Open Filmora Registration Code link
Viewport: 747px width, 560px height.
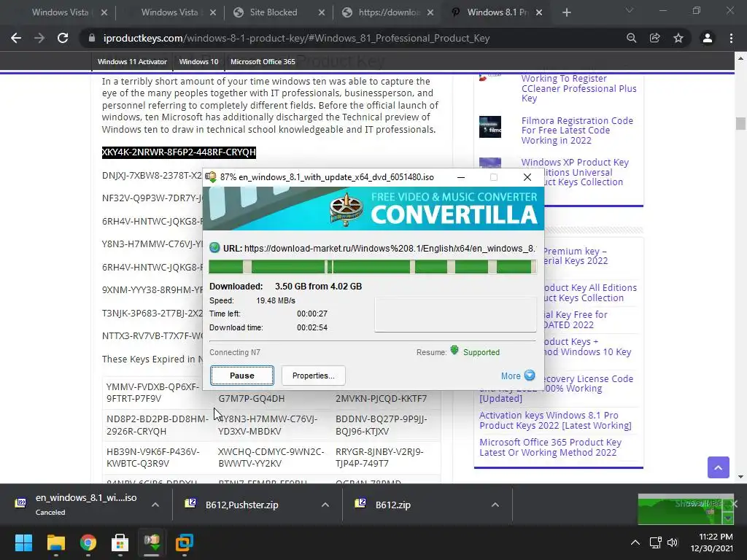(577, 131)
